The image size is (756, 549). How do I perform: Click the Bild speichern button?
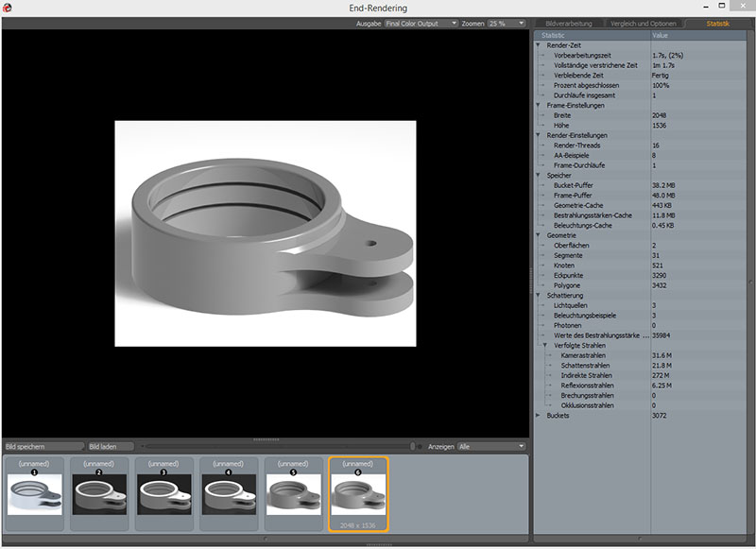tap(44, 447)
